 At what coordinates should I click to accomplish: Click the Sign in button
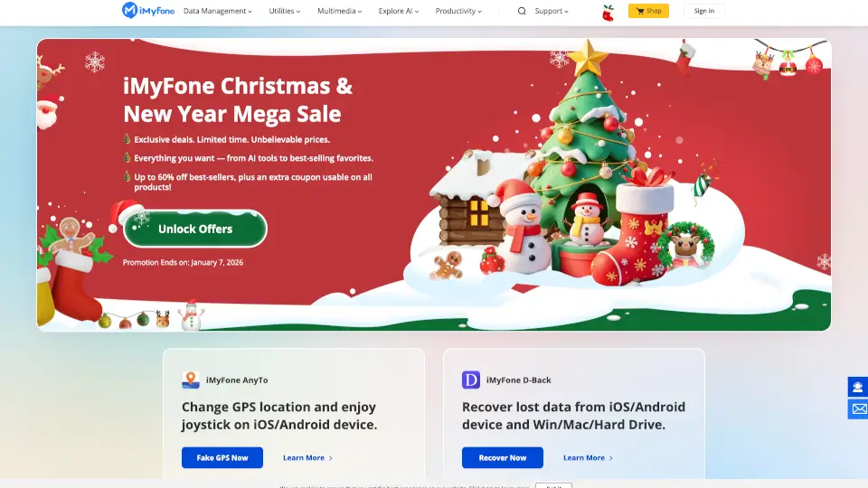[704, 11]
